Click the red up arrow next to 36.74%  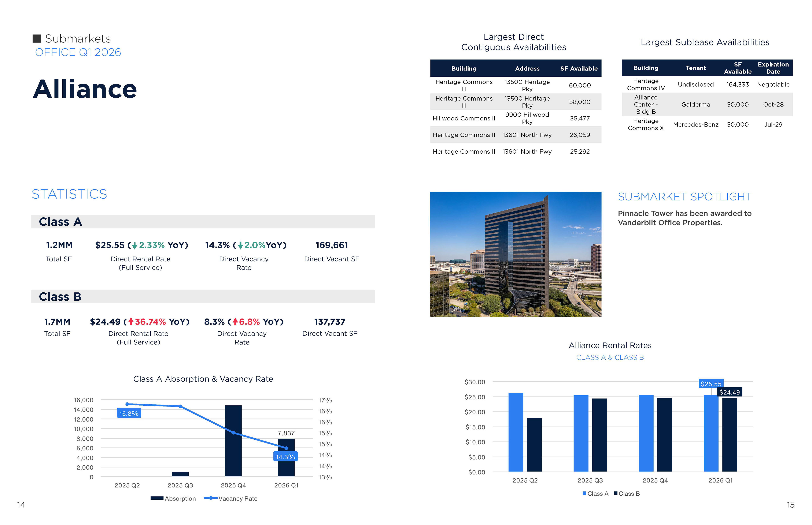(x=131, y=322)
